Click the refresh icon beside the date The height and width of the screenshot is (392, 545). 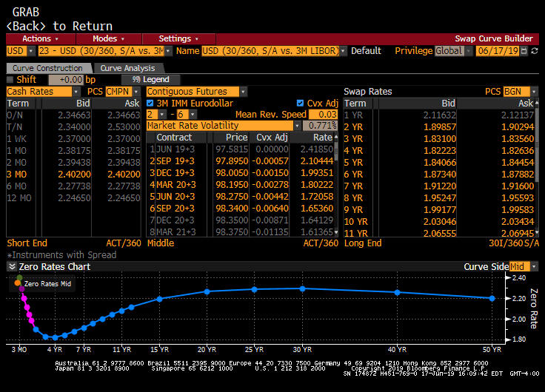click(x=535, y=51)
